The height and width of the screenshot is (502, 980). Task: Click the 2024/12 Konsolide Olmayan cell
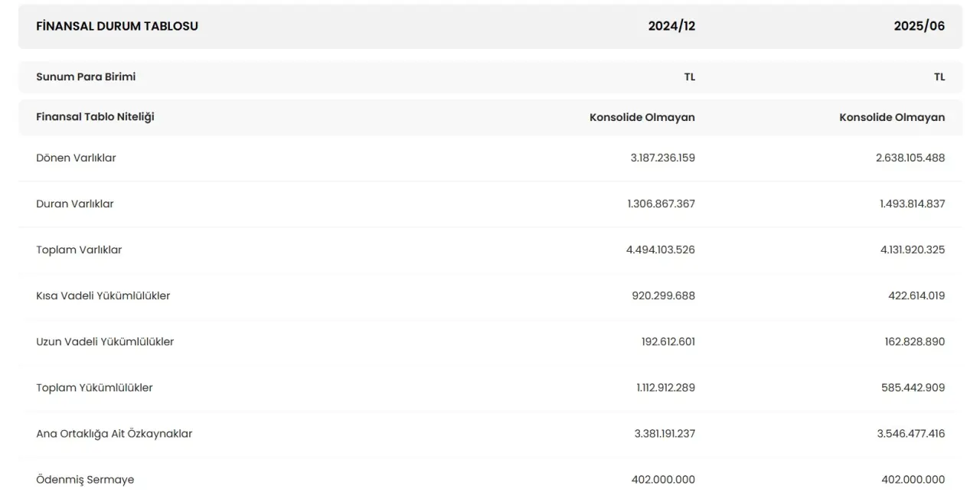(642, 117)
